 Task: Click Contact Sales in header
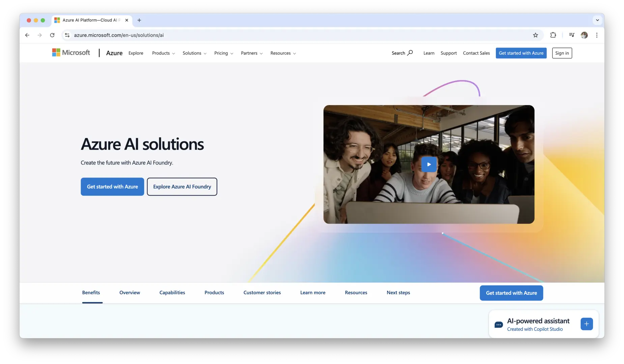click(x=476, y=53)
